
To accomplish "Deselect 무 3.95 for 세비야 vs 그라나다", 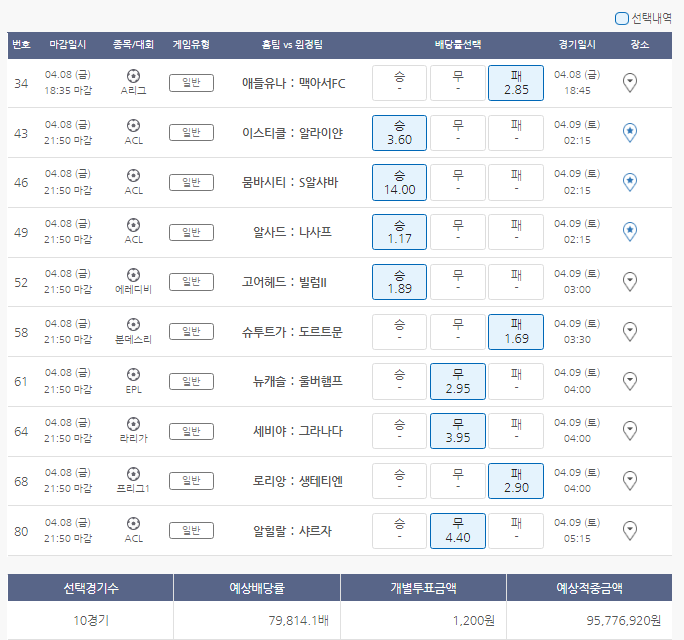I will 458,431.
